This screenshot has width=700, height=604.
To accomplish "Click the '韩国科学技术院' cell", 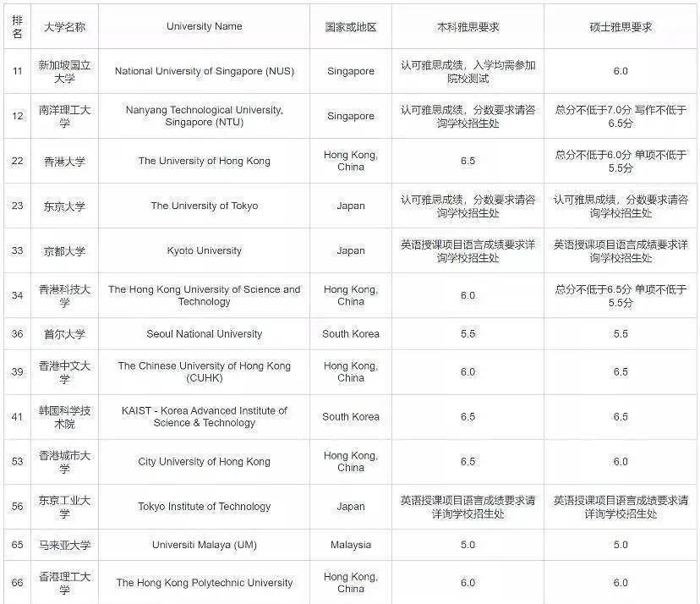I will tap(64, 416).
